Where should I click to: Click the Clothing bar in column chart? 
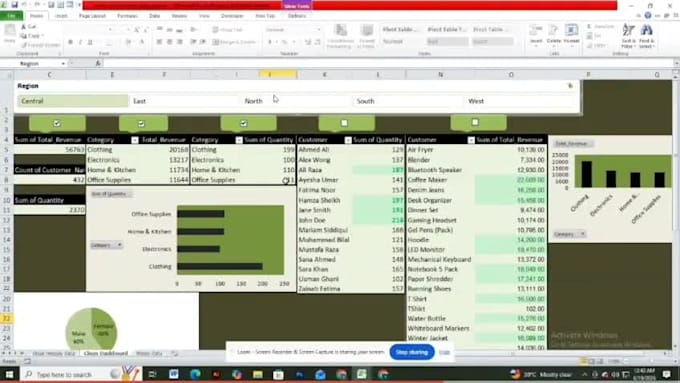click(587, 174)
